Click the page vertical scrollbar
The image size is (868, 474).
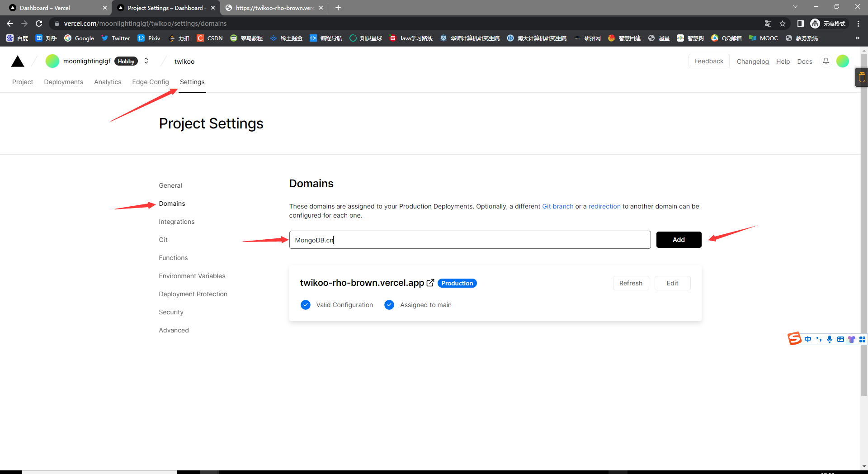[x=864, y=226]
